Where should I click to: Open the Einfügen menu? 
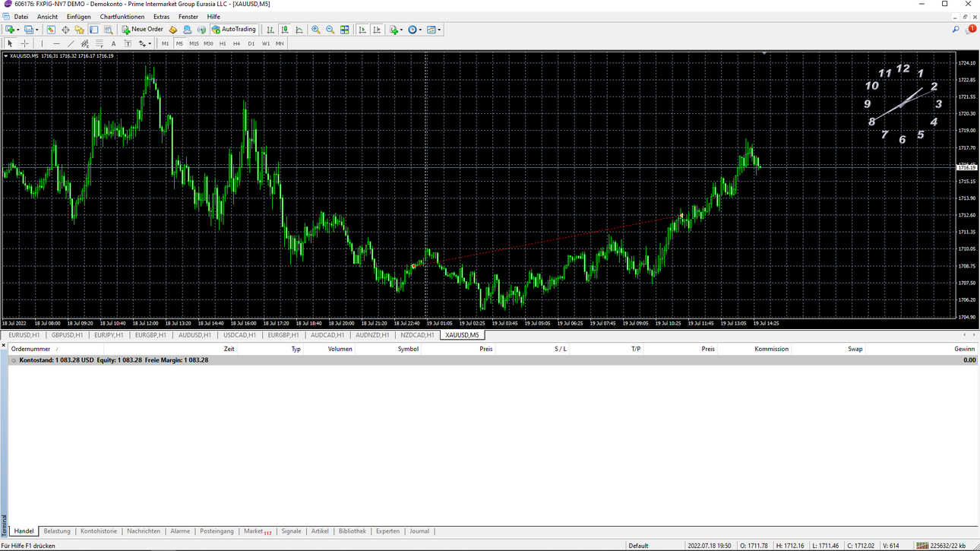coord(78,17)
